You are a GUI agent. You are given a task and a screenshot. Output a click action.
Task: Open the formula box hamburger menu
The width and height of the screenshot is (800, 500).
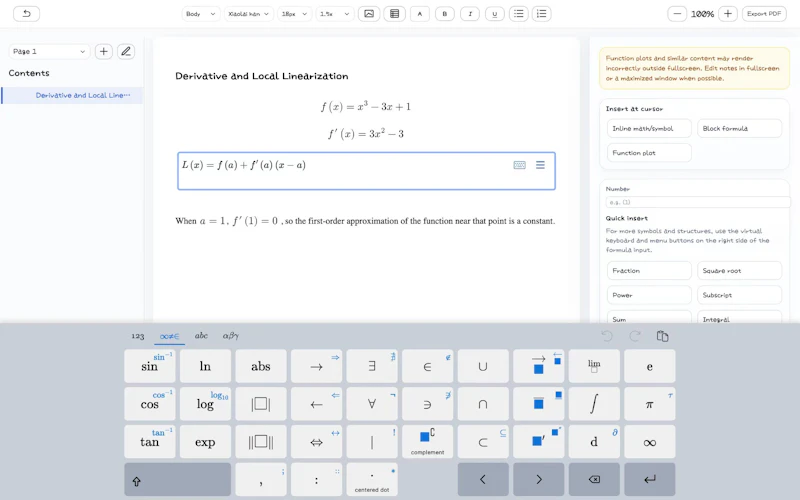pos(540,165)
